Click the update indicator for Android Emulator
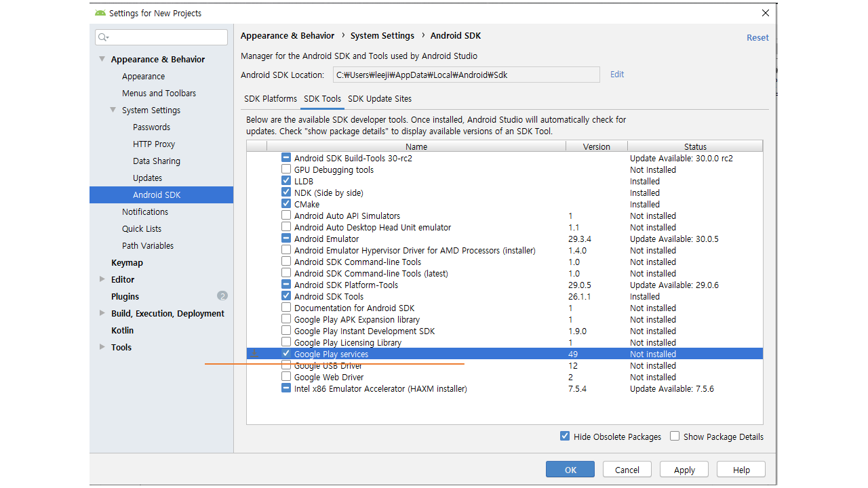The height and width of the screenshot is (488, 868). tap(286, 239)
